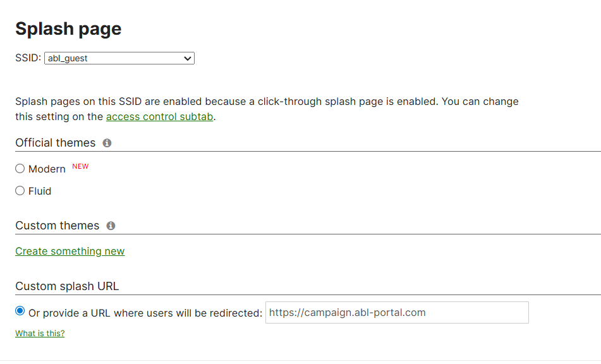Choose a different SSID from the combo box
Image resolution: width=601 pixels, height=364 pixels.
point(119,58)
